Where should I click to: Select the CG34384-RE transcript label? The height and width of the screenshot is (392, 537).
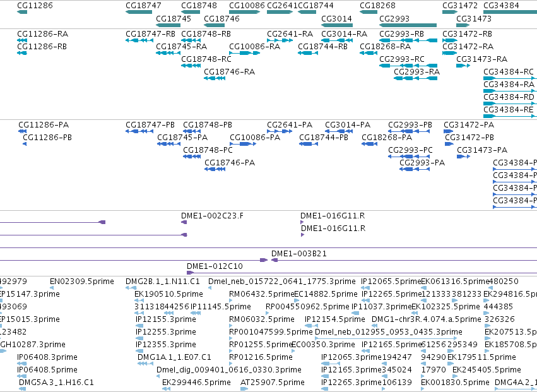click(x=509, y=110)
